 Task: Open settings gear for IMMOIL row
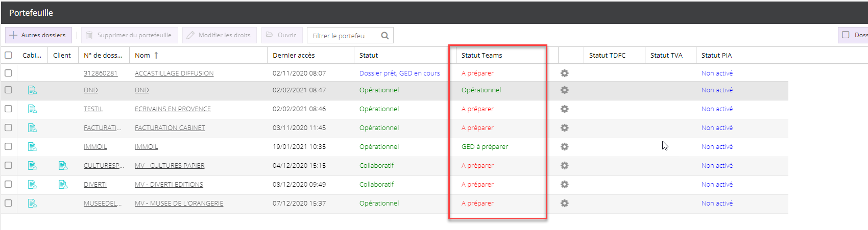[564, 147]
